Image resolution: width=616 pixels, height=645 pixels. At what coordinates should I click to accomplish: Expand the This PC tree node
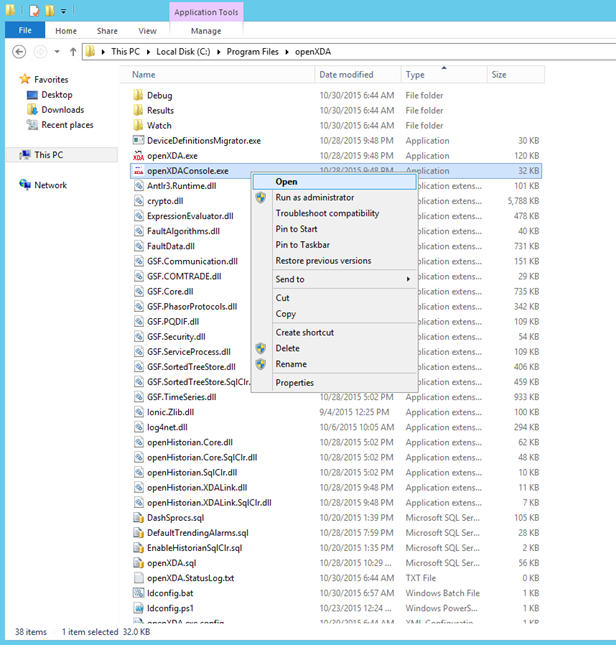click(x=12, y=155)
